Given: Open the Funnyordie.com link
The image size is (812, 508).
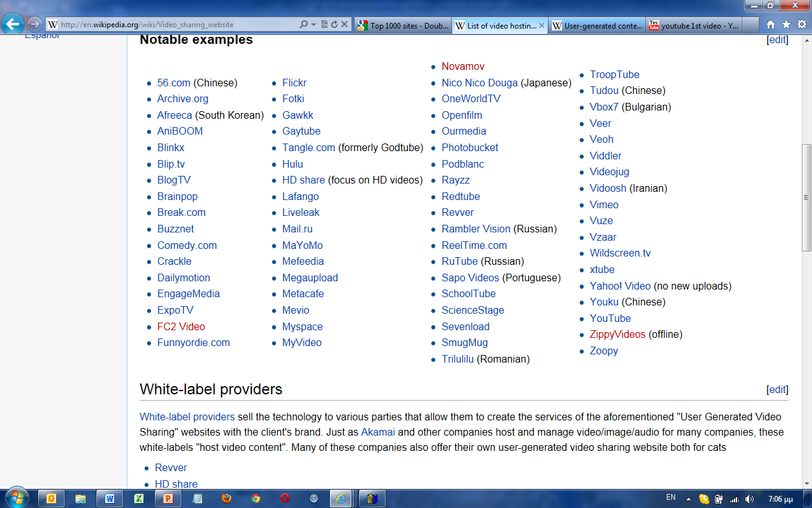Looking at the screenshot, I should click(x=193, y=342).
